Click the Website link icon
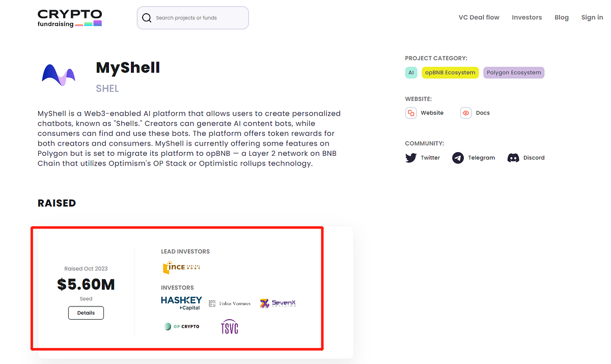Viewport: 611px width, 364px height. click(411, 113)
